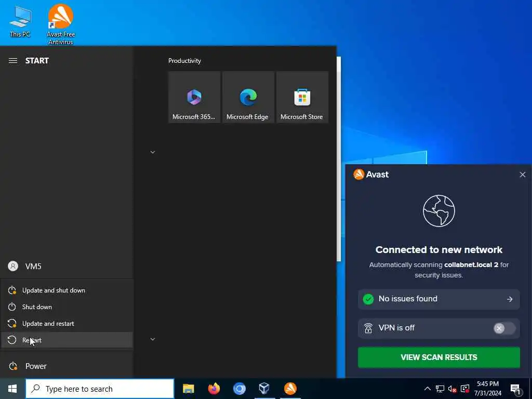This screenshot has height=399, width=532.
Task: Open File Explorer from taskbar
Action: (x=188, y=389)
